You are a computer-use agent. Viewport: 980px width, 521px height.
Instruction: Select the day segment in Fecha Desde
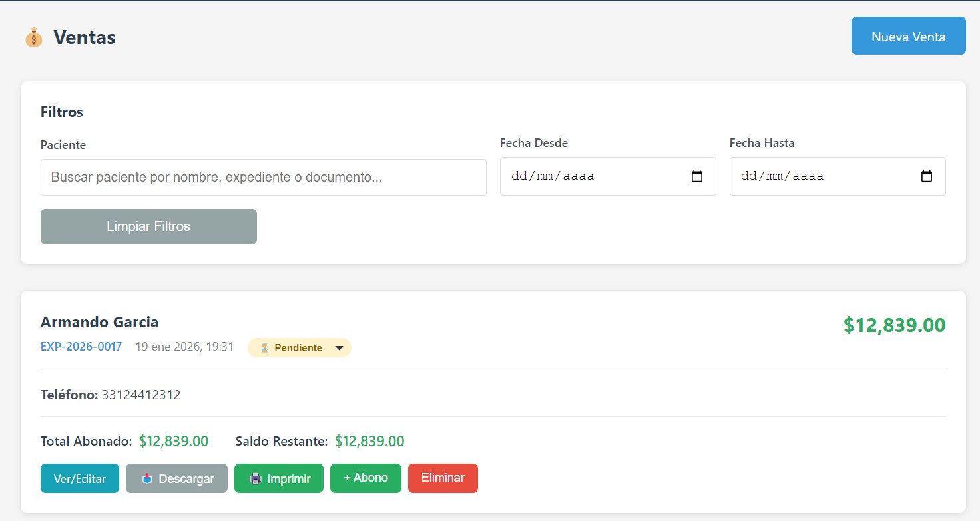click(519, 176)
